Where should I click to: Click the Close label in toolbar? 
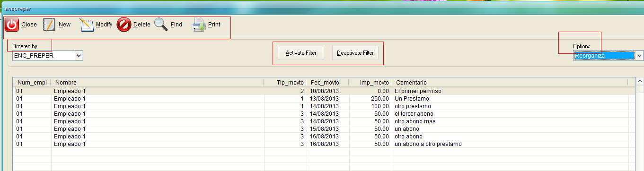coord(29,25)
